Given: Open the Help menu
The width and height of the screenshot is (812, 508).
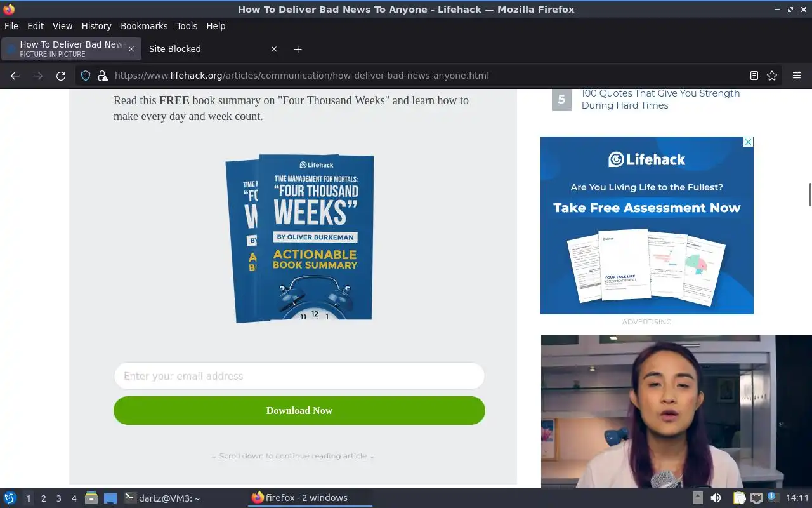Looking at the screenshot, I should 216,26.
